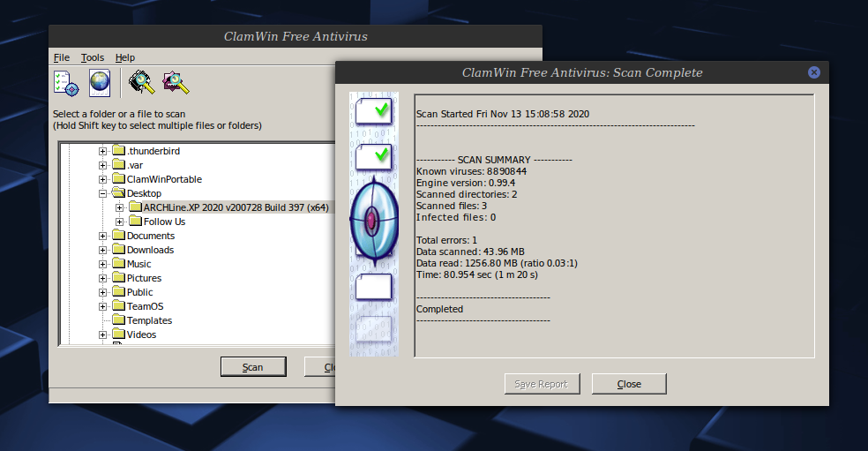Click the 'Scan Started' line in report
The width and height of the screenshot is (868, 451).
tap(503, 114)
